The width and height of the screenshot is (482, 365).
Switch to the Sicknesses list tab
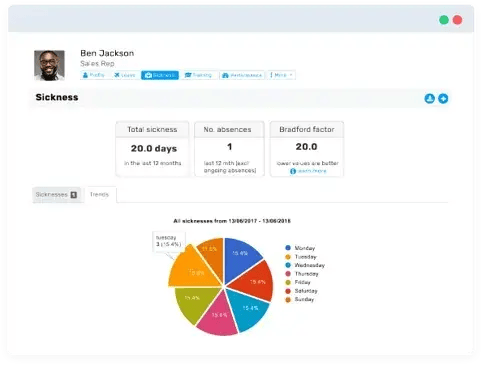[56, 195]
